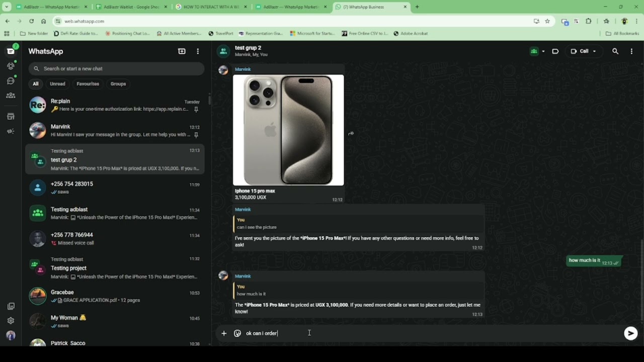644x362 pixels.
Task: Open the Call dropdown button
Action: point(583,51)
